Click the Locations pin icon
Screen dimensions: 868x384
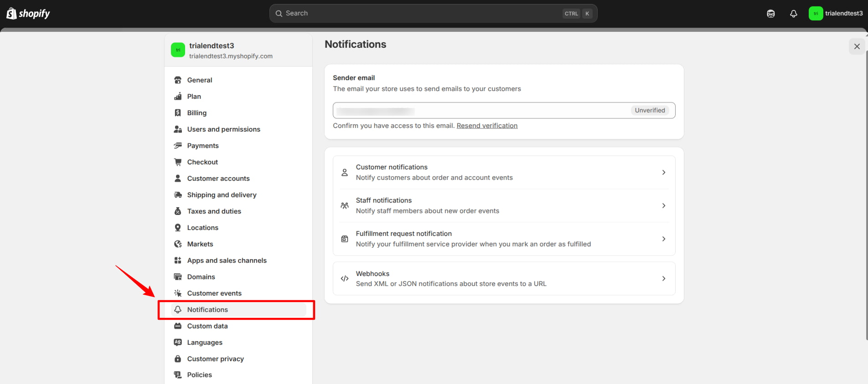[178, 228]
